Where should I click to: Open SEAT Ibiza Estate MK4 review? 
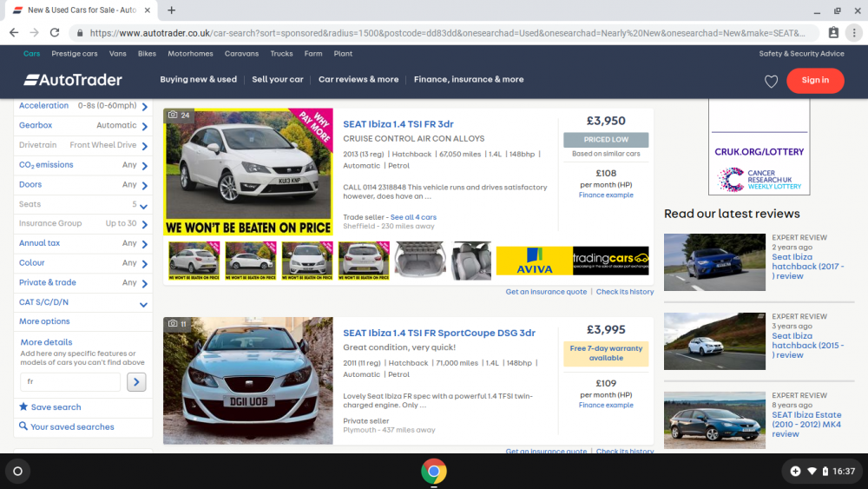pos(806,424)
